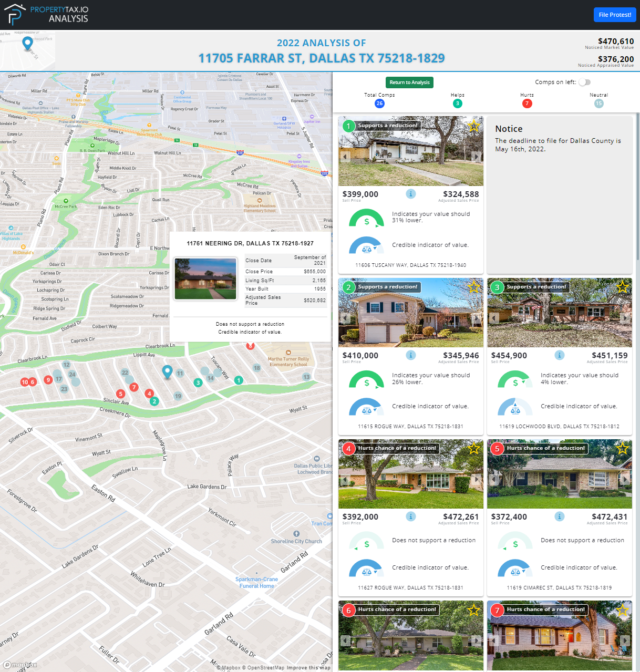Open info icon for 11619 Lochwood Blvd
The image size is (640, 672).
[x=560, y=355]
